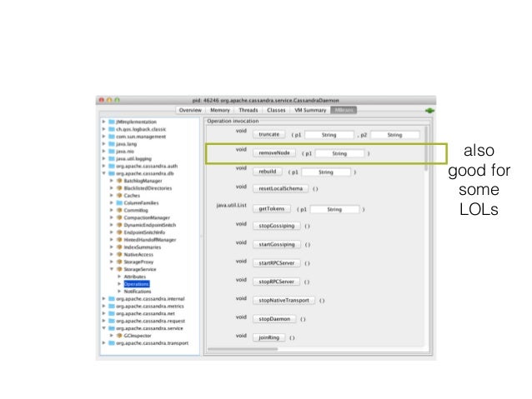The height and width of the screenshot is (399, 532).
Task: Invoke the getTokens button
Action: pos(272,209)
